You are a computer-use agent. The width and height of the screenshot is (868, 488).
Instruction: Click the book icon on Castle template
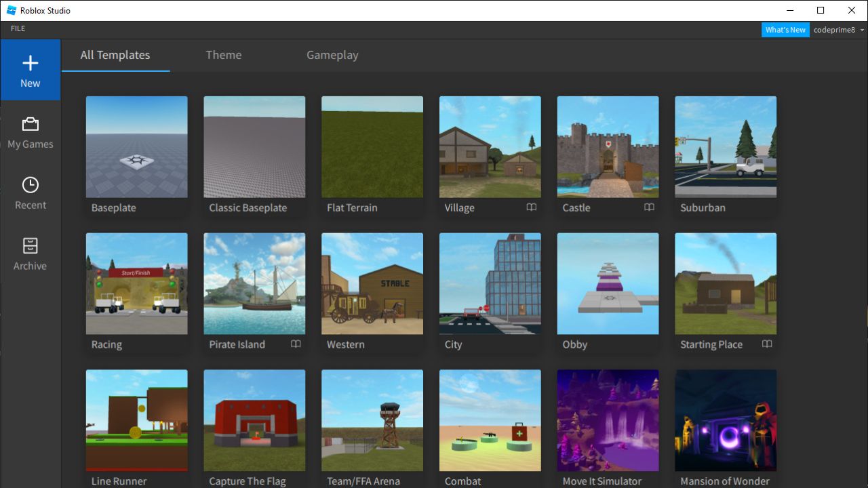pyautogui.click(x=649, y=207)
